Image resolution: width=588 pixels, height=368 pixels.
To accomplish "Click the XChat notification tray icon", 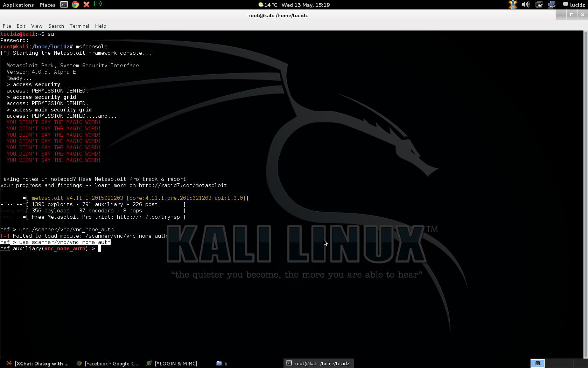I will [x=513, y=5].
